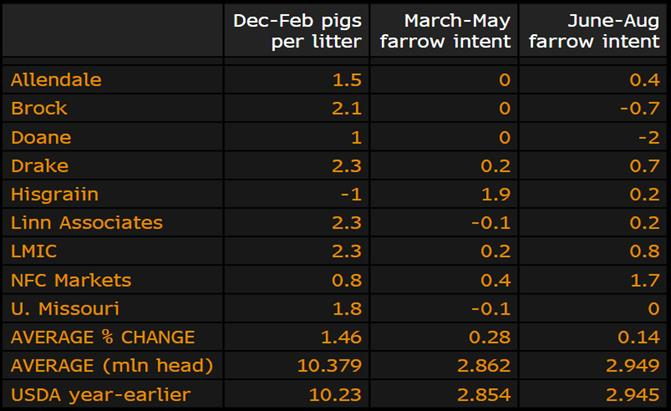
Task: Click the Allendale row label
Action: pyautogui.click(x=56, y=80)
